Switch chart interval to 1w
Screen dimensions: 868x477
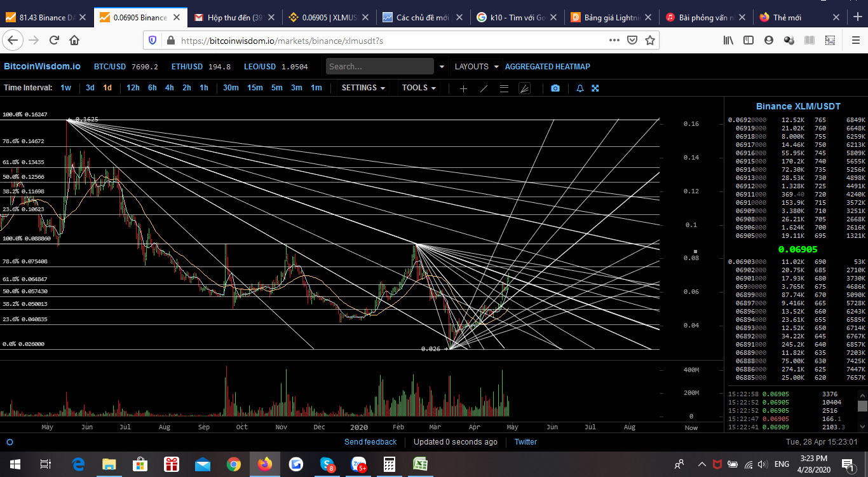pyautogui.click(x=66, y=88)
